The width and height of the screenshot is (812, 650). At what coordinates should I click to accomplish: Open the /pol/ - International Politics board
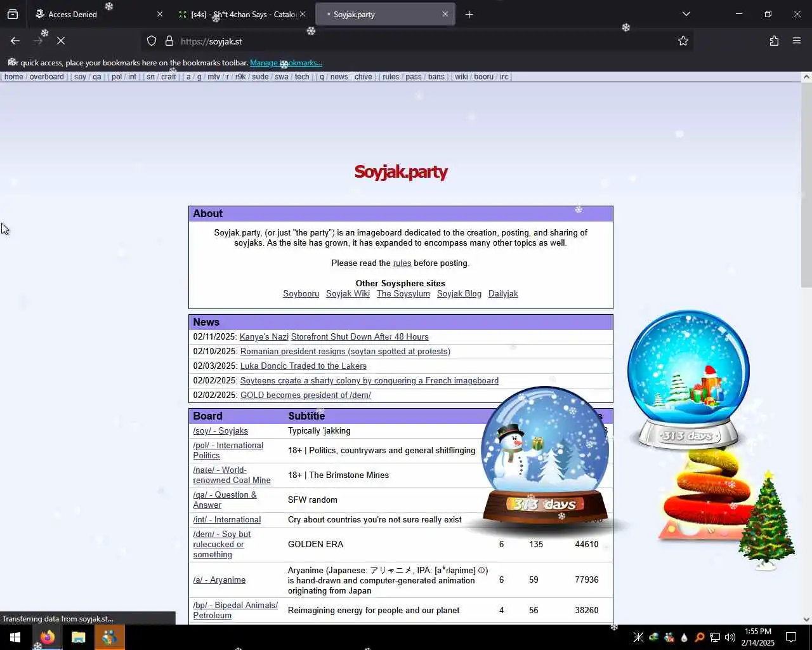pyautogui.click(x=228, y=450)
